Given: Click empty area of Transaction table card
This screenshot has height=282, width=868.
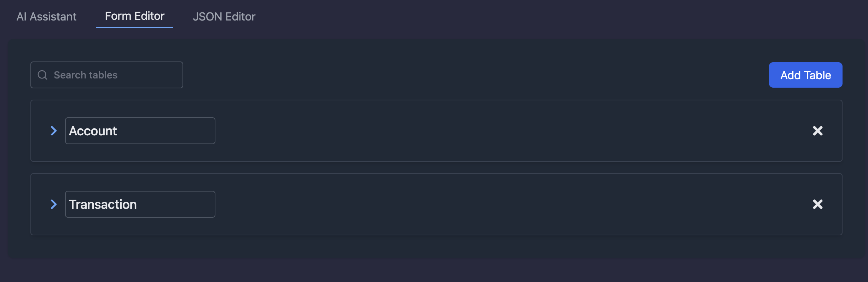Looking at the screenshot, I should [495, 204].
